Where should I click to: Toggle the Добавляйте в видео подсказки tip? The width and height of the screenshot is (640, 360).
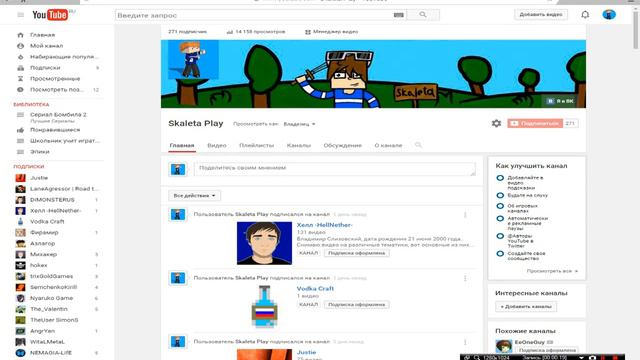[x=500, y=178]
